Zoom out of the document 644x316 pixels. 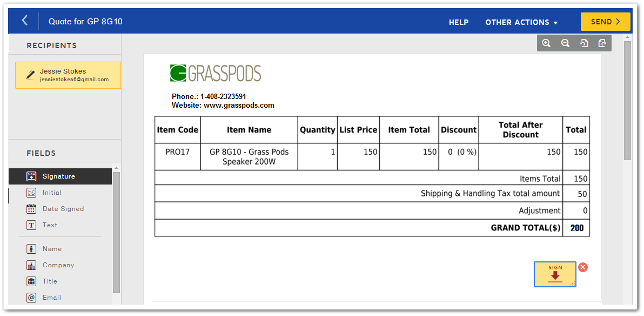pos(565,43)
